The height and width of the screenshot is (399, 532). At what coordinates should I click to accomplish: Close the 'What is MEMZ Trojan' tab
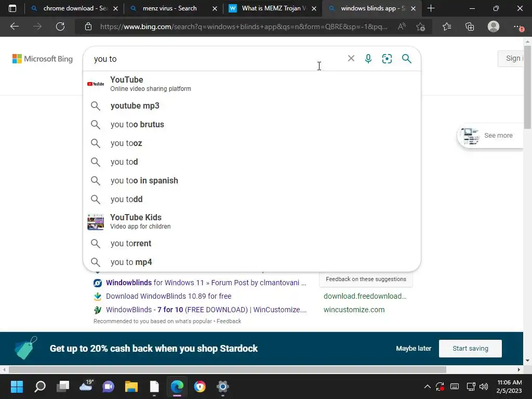(314, 8)
